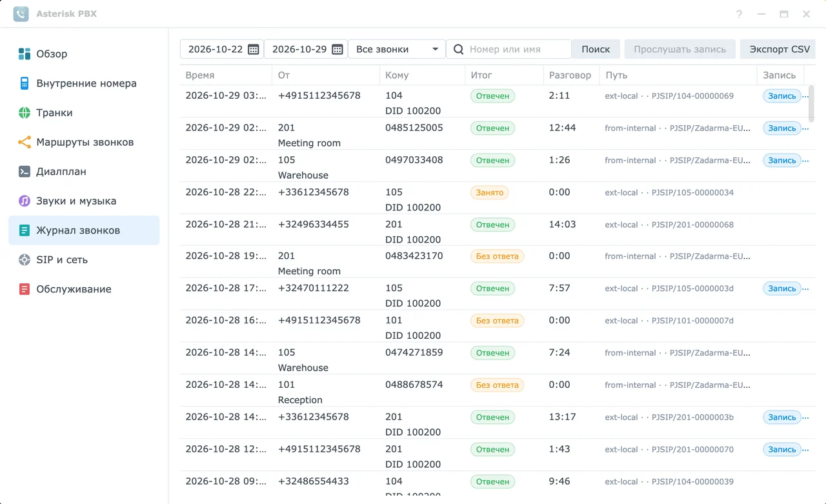826x504 pixels.
Task: Open more options dots on 12:44 call row
Action: 805,129
